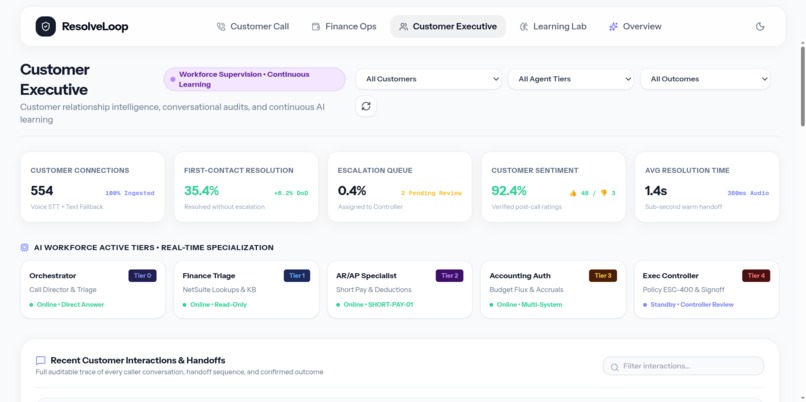Click the thumbs-up rating icon
This screenshot has height=402, width=806.
tap(573, 193)
